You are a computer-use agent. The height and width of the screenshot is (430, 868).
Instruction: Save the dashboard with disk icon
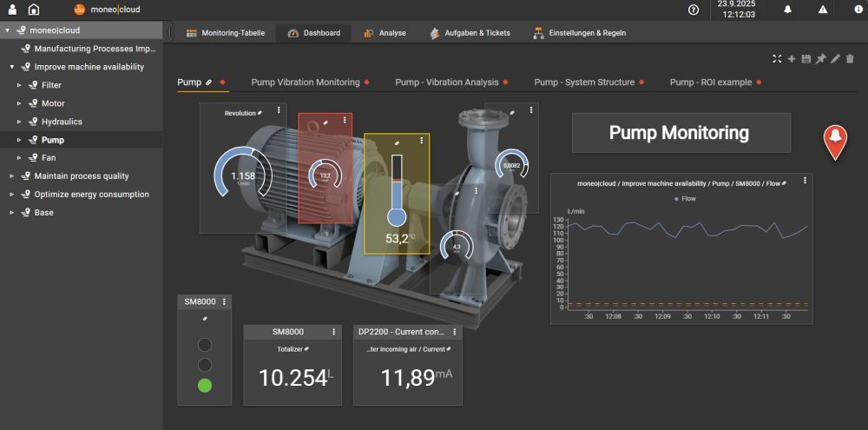[x=806, y=59]
